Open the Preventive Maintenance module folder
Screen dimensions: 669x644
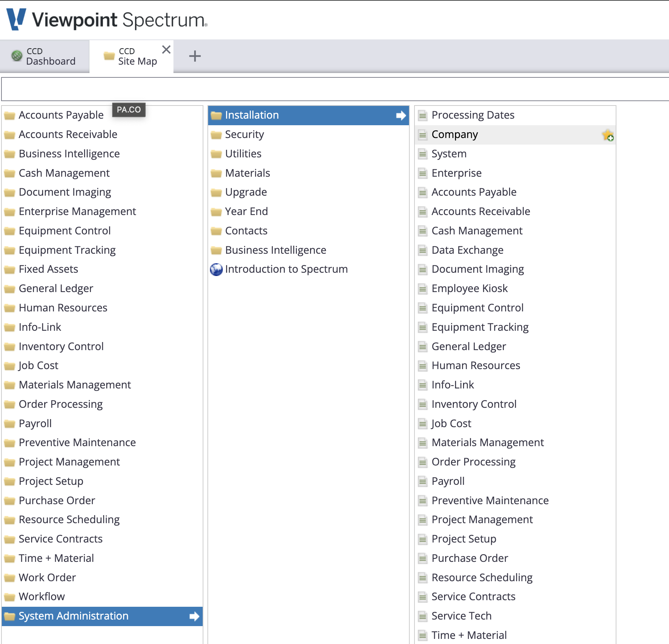[102, 443]
